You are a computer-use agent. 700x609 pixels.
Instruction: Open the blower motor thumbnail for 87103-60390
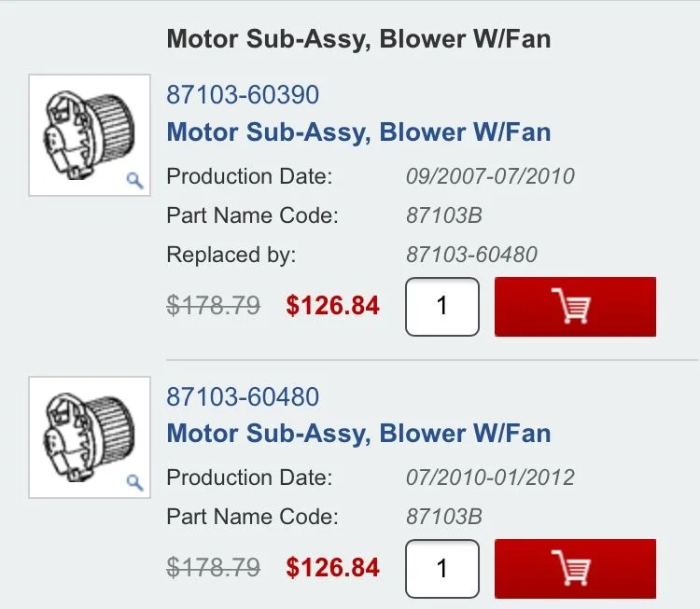click(90, 135)
